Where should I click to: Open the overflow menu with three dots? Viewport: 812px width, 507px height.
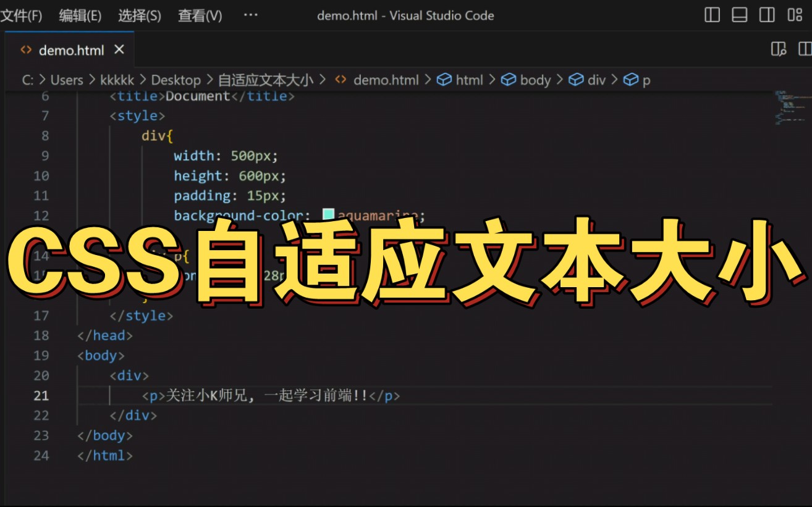tap(250, 15)
